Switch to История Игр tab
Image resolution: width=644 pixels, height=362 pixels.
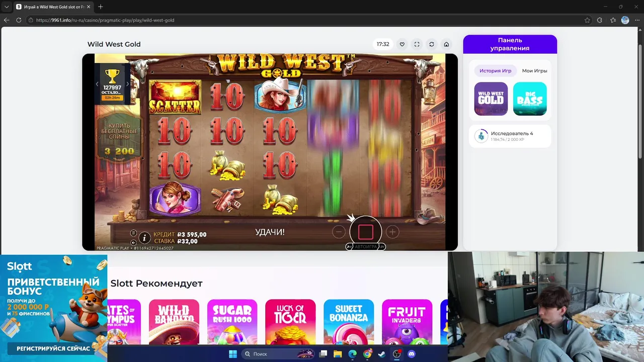tap(495, 71)
